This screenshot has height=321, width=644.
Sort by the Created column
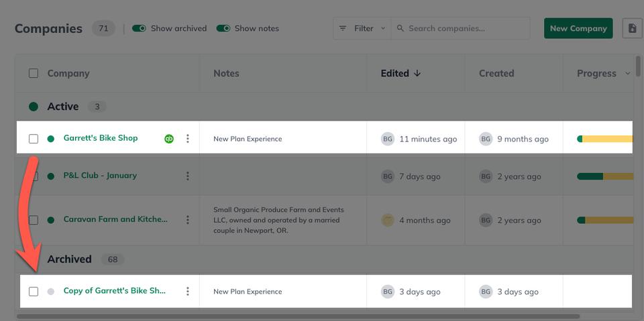[x=496, y=74]
